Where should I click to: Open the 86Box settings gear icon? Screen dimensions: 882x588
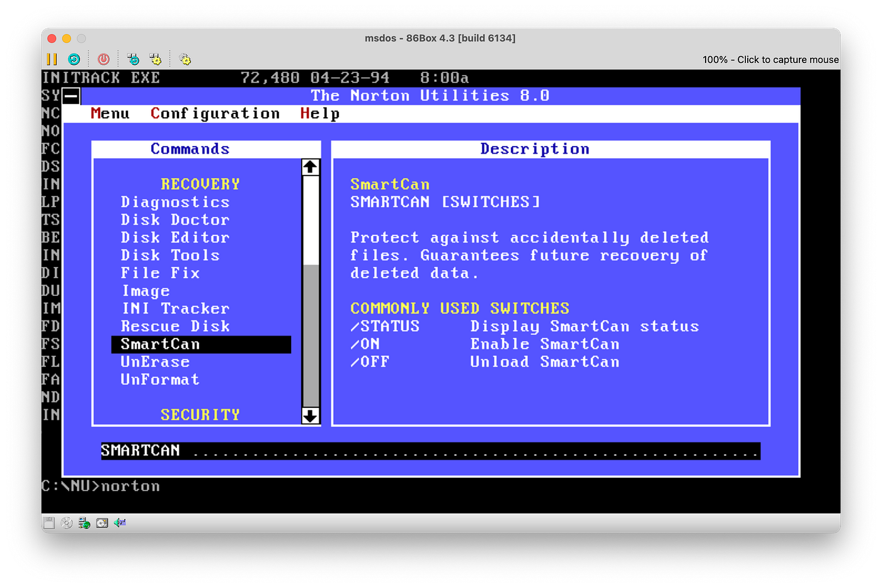185,59
